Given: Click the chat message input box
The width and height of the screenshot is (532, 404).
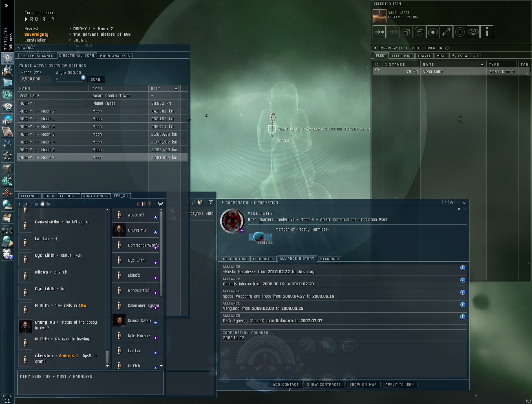Looking at the screenshot, I should [90, 383].
